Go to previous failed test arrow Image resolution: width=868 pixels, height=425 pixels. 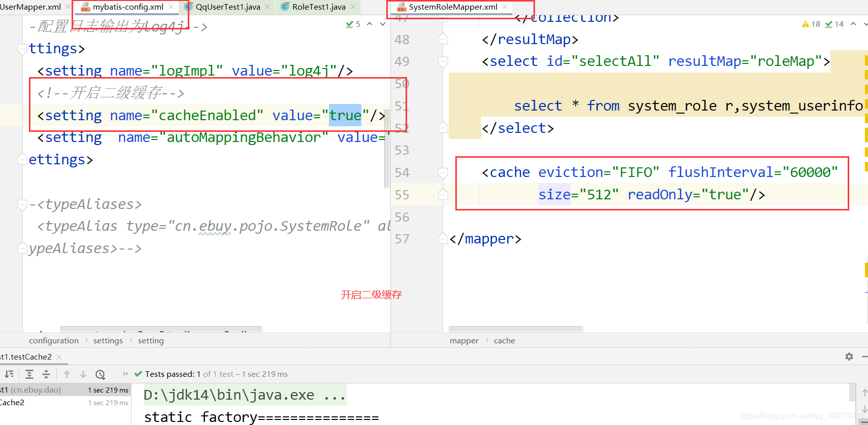pos(67,374)
